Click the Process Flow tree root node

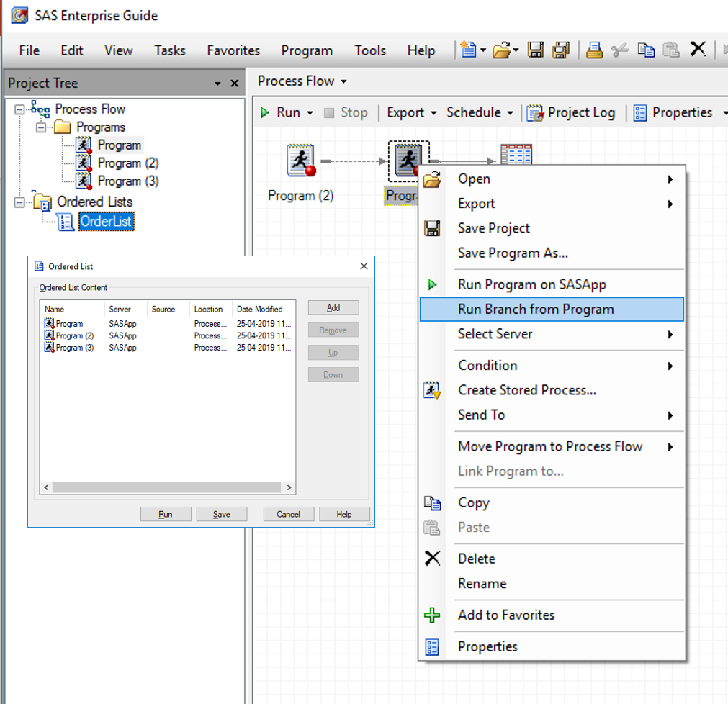click(x=90, y=109)
